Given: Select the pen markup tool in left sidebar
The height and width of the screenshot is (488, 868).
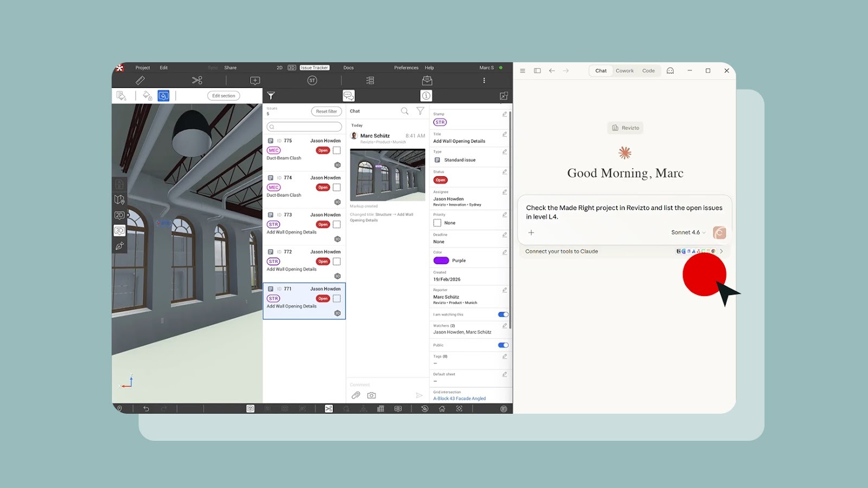Looking at the screenshot, I should pyautogui.click(x=119, y=246).
